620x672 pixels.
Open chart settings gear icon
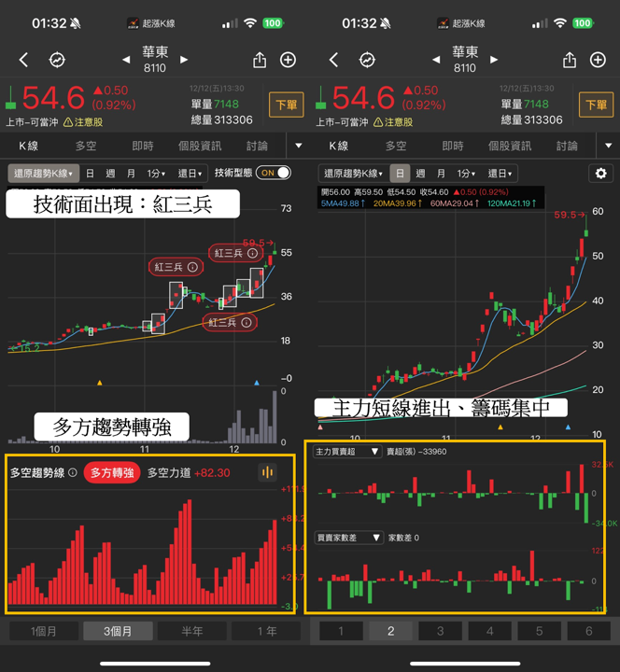click(601, 174)
